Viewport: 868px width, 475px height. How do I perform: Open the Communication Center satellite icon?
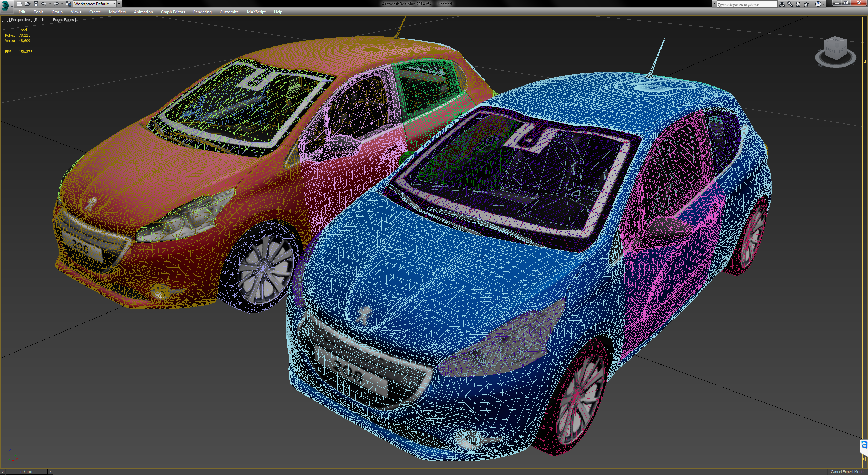[798, 4]
